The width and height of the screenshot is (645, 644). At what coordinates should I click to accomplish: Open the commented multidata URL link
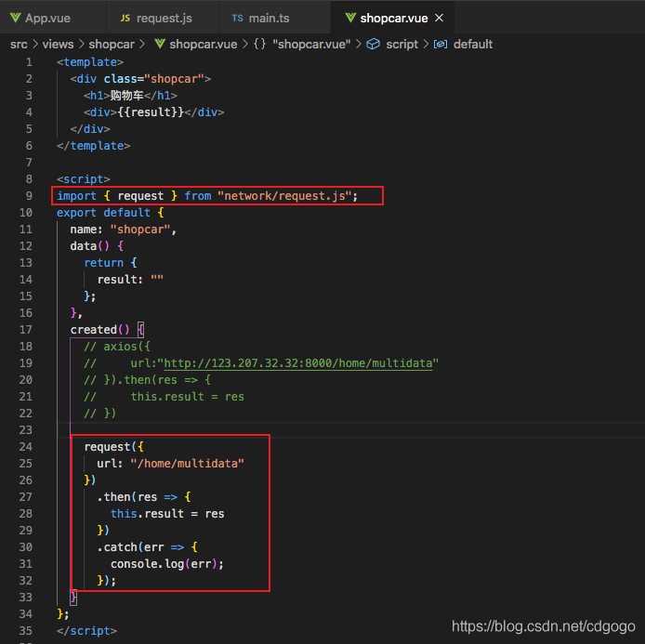pos(298,363)
